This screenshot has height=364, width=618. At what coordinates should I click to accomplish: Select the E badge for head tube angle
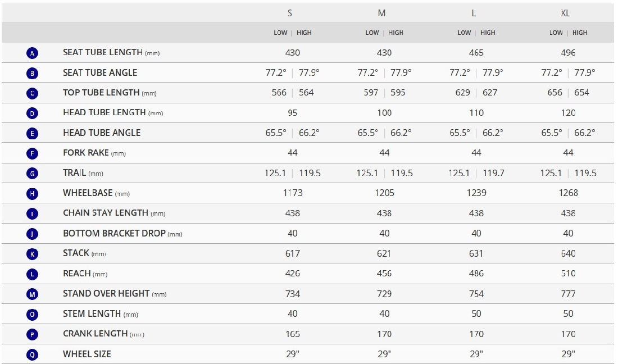pos(32,133)
